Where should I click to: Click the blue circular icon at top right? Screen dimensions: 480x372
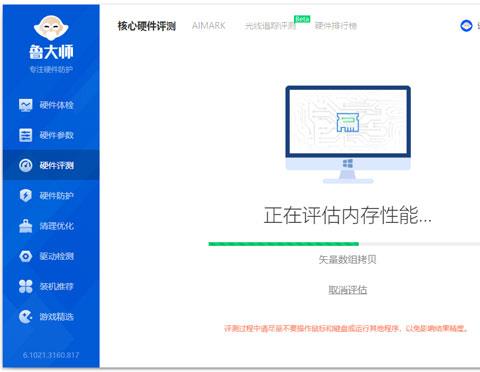pyautogui.click(x=466, y=26)
